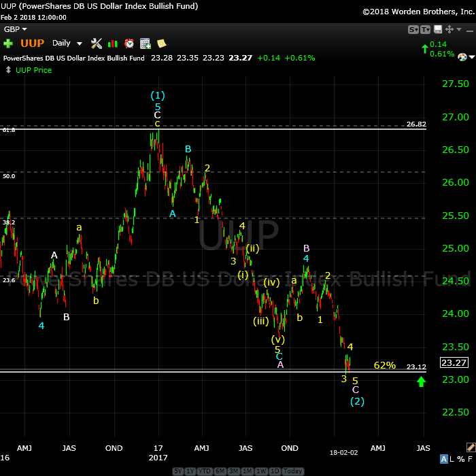Click the ruler pencil icon at bottom right

click(471, 447)
